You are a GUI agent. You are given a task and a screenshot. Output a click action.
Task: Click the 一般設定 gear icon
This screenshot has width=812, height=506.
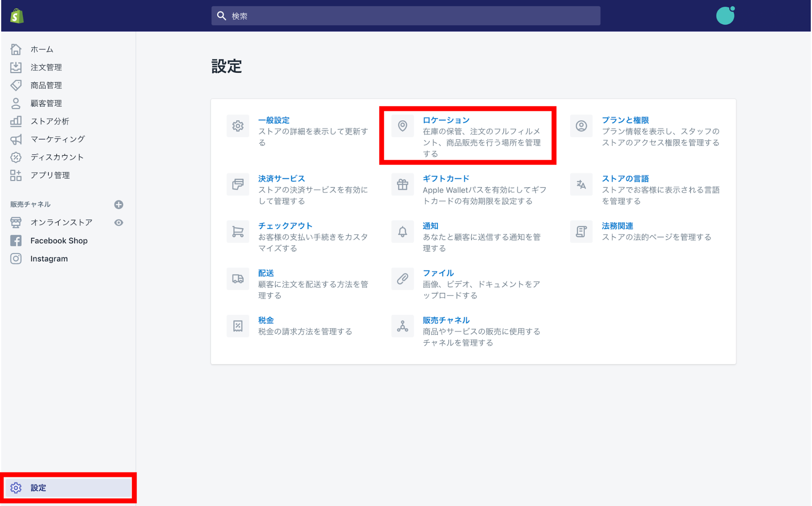coord(238,126)
